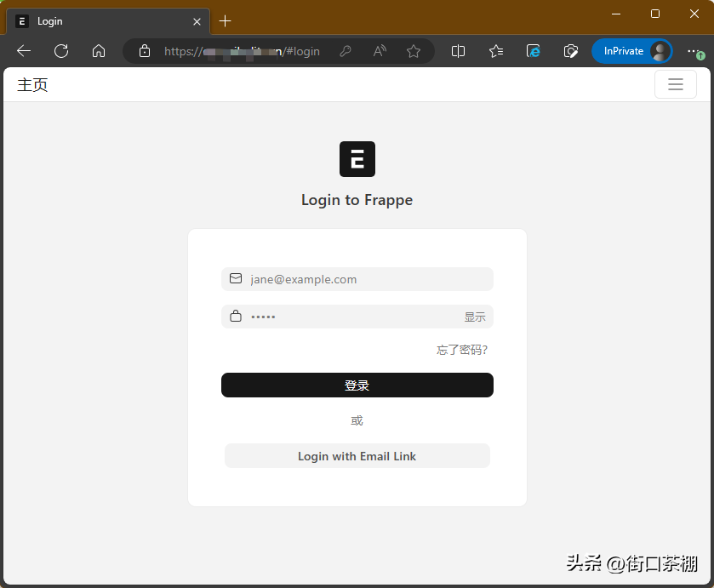The image size is (714, 588).
Task: Go to browser Home icon
Action: [x=99, y=51]
